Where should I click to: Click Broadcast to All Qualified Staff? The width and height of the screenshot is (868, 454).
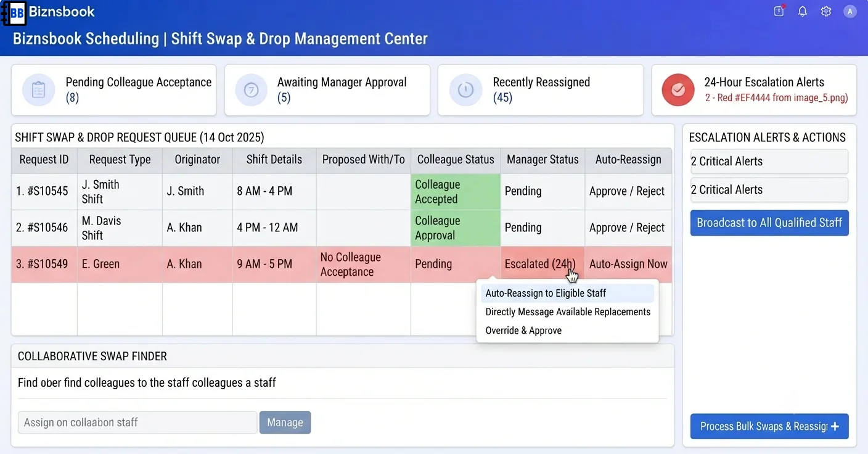click(769, 223)
